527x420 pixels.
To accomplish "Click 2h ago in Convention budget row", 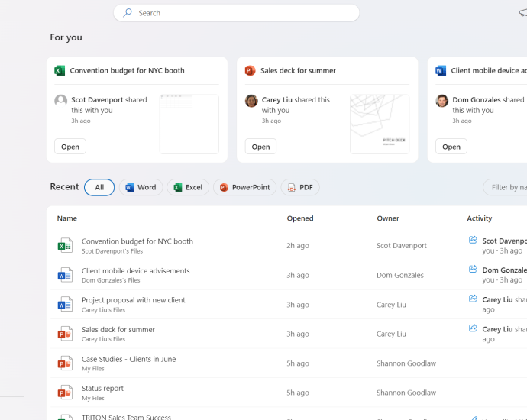I will pos(298,246).
